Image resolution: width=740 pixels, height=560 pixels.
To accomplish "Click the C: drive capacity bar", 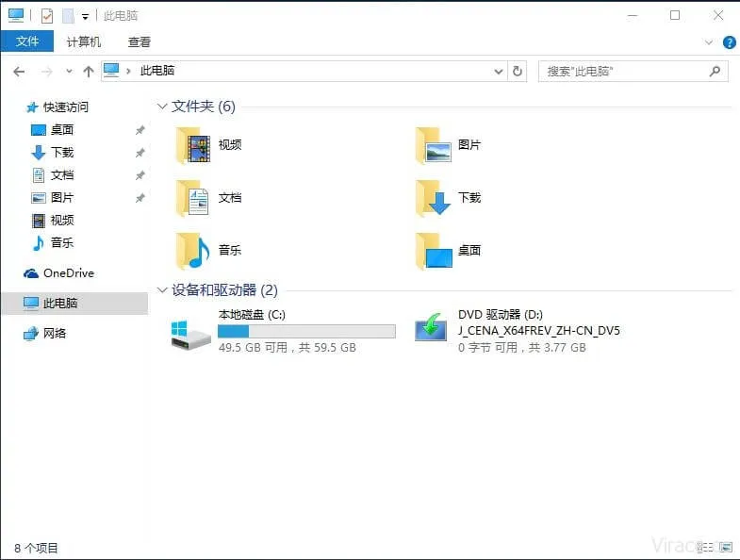I will (x=306, y=331).
